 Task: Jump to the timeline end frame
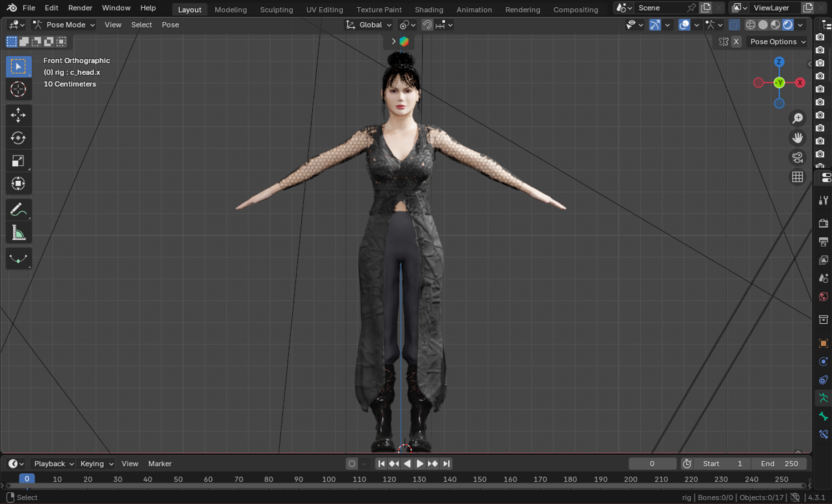447,464
